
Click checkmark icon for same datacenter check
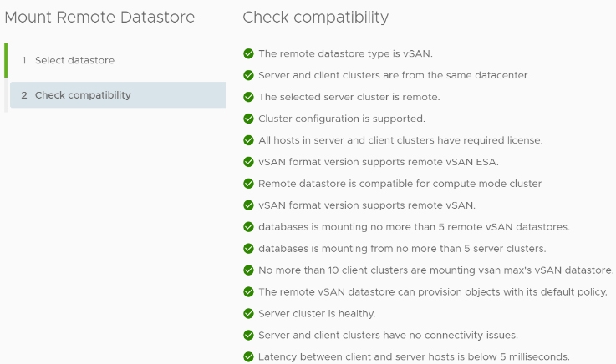click(248, 75)
